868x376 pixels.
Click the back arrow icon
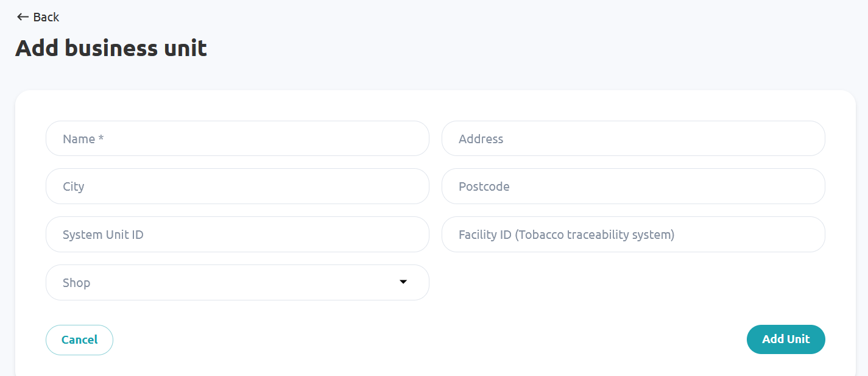(23, 17)
